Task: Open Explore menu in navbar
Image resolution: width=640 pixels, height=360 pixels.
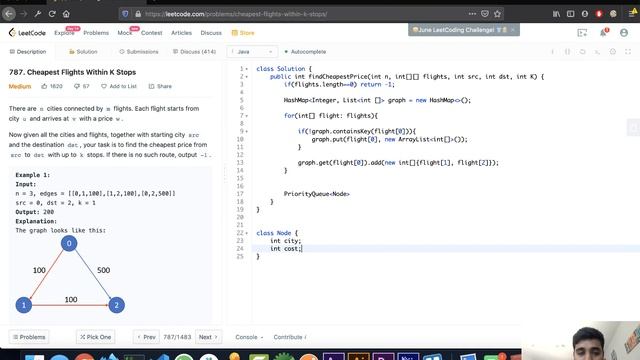Action: coord(64,33)
